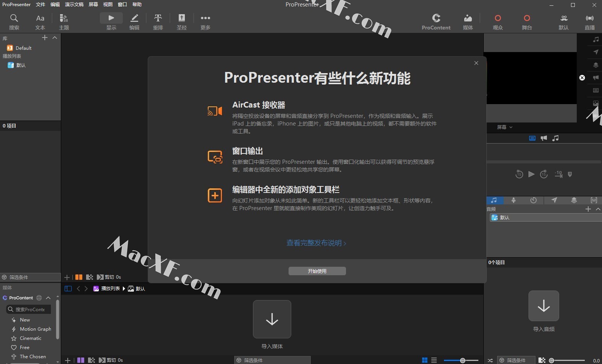This screenshot has height=364, width=602.
Task: Clear the messages layer arrow icon
Action: (x=596, y=52)
